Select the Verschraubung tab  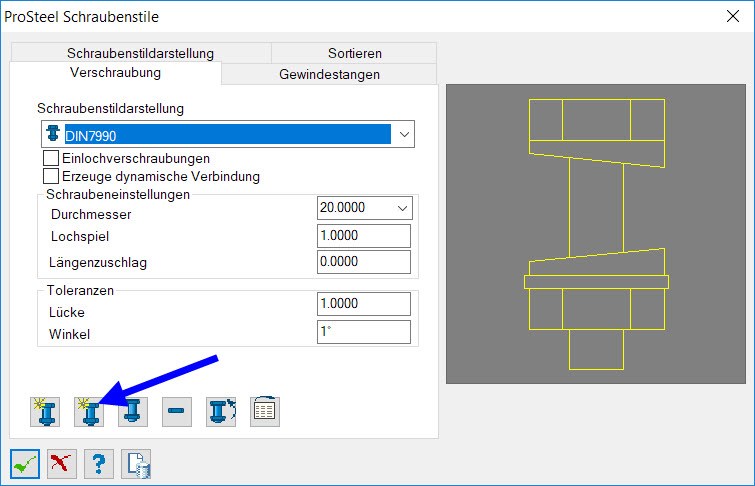pyautogui.click(x=116, y=73)
